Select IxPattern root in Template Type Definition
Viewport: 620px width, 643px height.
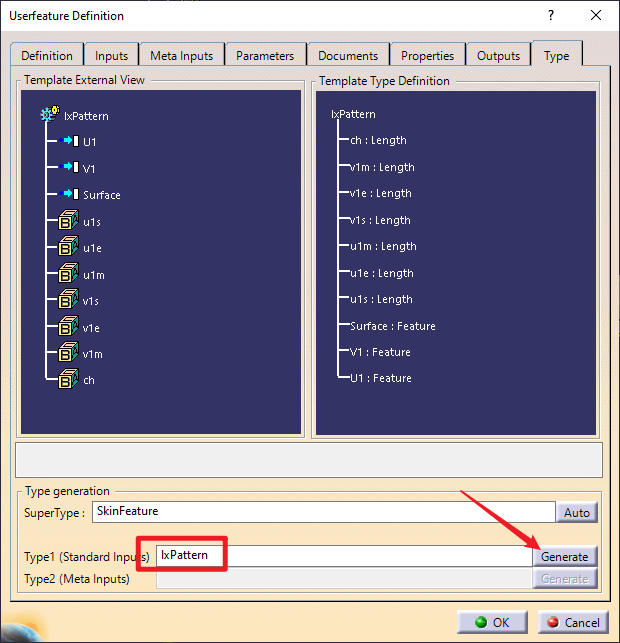click(x=353, y=114)
